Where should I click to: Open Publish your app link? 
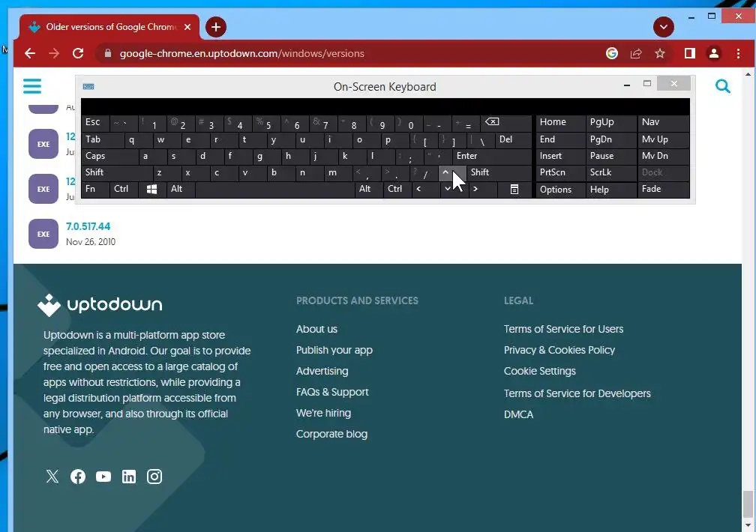pos(334,351)
